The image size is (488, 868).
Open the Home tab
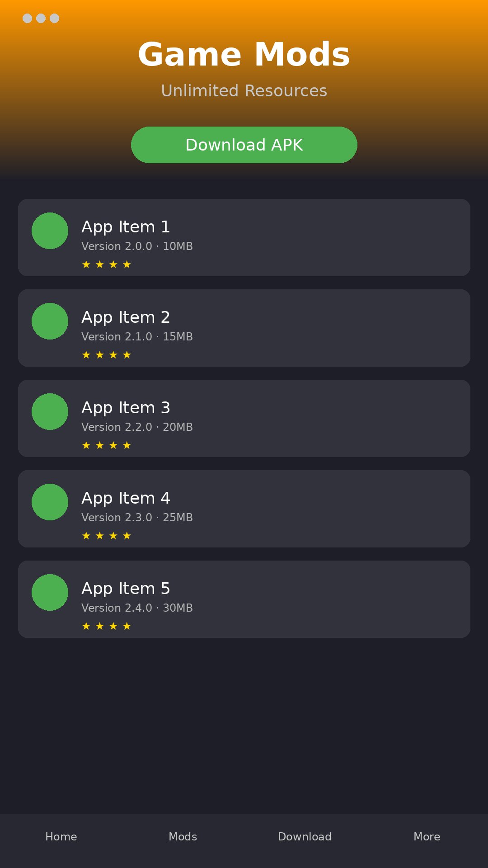pyautogui.click(x=61, y=836)
